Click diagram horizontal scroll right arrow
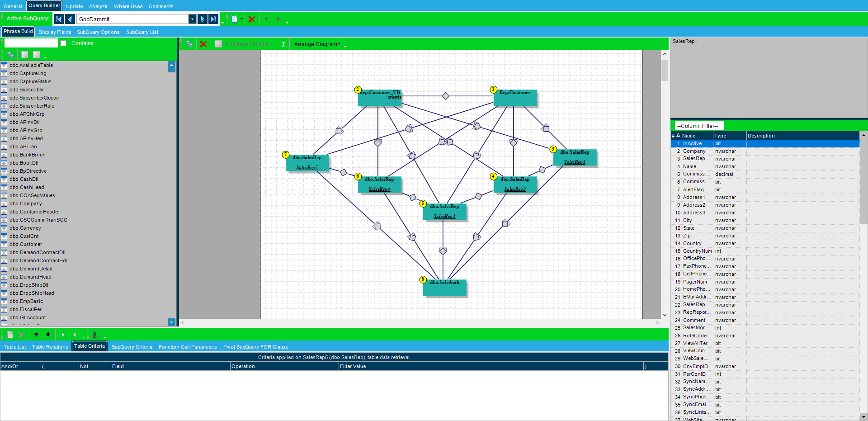Viewport: 868px width, 421px height. coord(657,322)
